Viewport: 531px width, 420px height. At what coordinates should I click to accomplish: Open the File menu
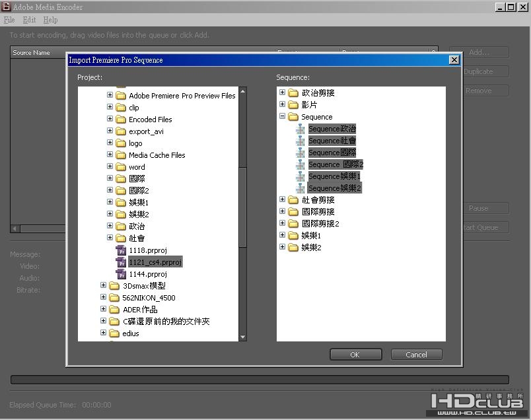pyautogui.click(x=9, y=20)
